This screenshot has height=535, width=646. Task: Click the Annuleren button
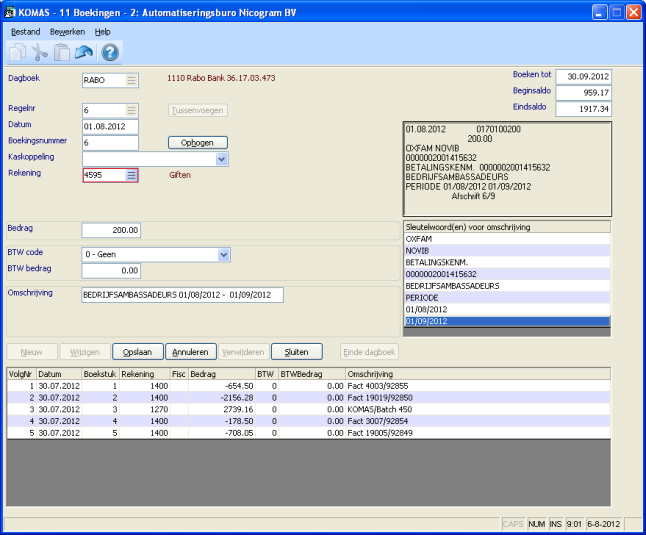pyautogui.click(x=190, y=352)
